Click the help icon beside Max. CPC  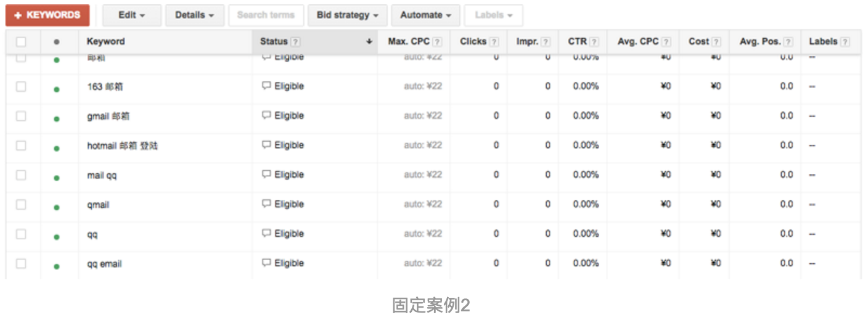tap(437, 42)
